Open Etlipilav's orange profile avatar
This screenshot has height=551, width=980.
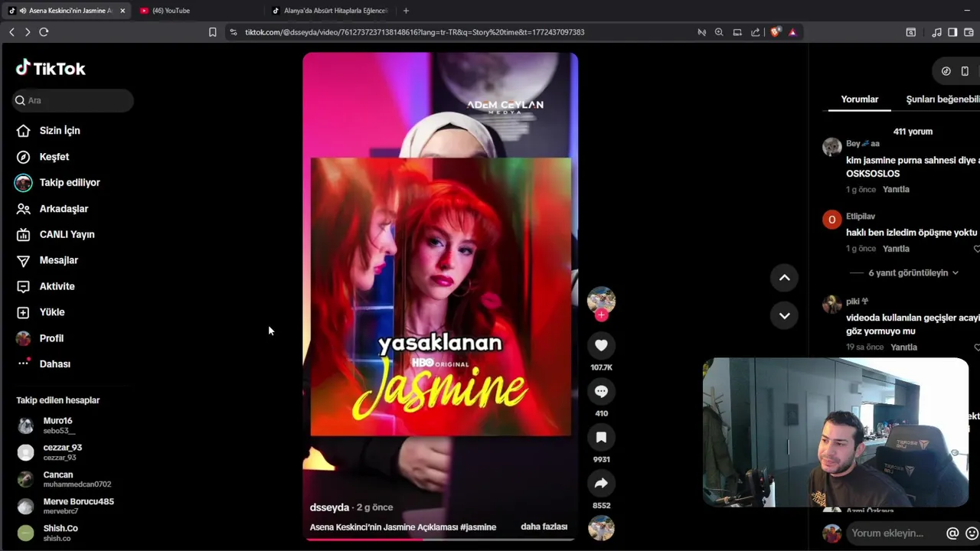tap(832, 220)
